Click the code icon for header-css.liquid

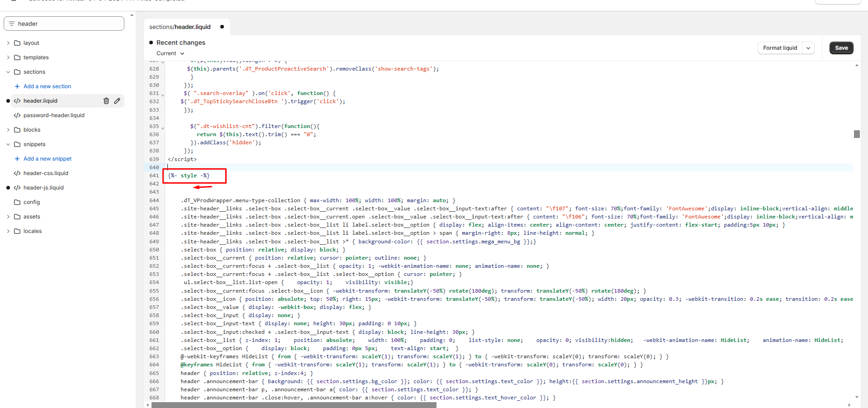(17, 173)
